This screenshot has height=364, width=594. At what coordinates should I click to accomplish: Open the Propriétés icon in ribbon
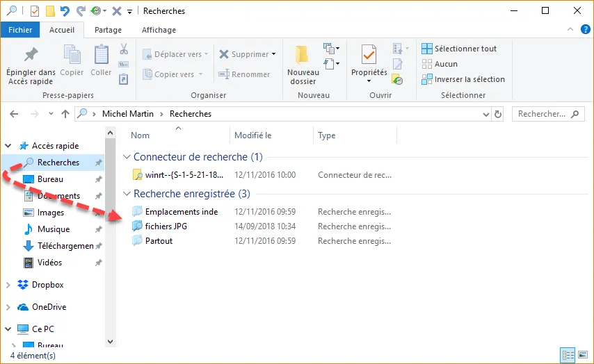point(369,54)
